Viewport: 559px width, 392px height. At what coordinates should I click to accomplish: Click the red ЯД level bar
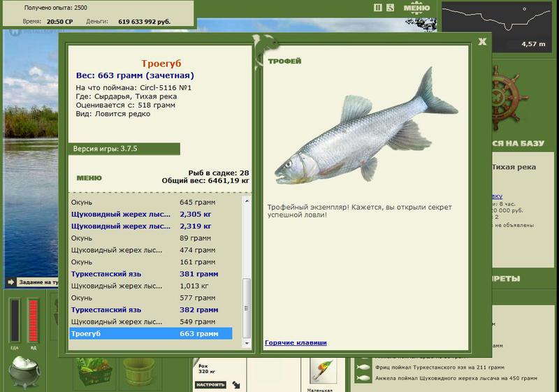[x=33, y=321]
